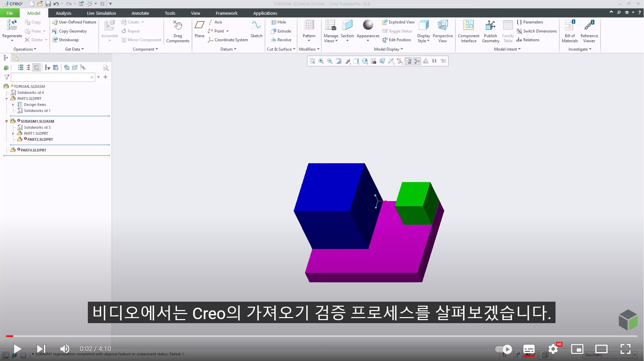Click the Axis datum tool
The image size is (644, 361).
click(x=215, y=22)
